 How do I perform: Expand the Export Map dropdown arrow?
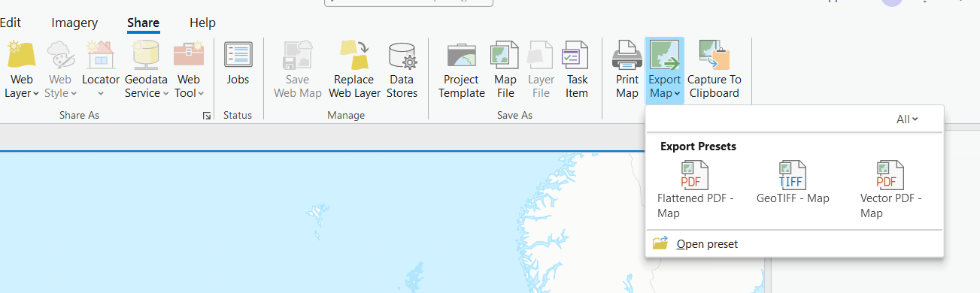677,94
